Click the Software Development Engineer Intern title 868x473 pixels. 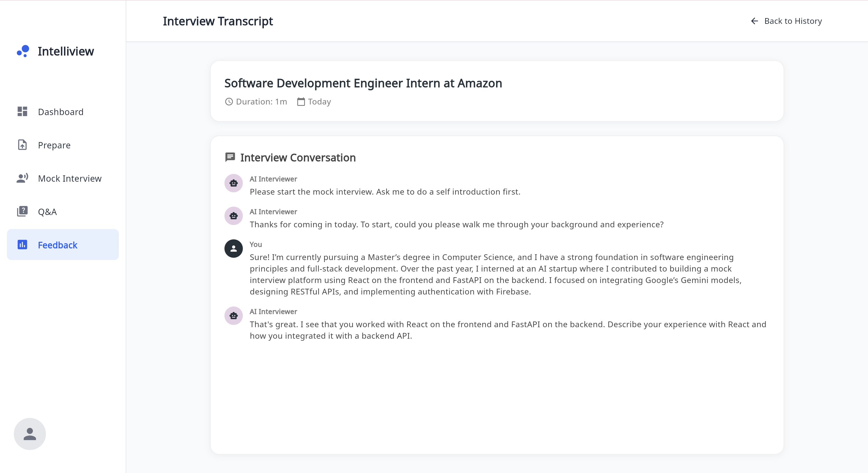[x=363, y=83]
